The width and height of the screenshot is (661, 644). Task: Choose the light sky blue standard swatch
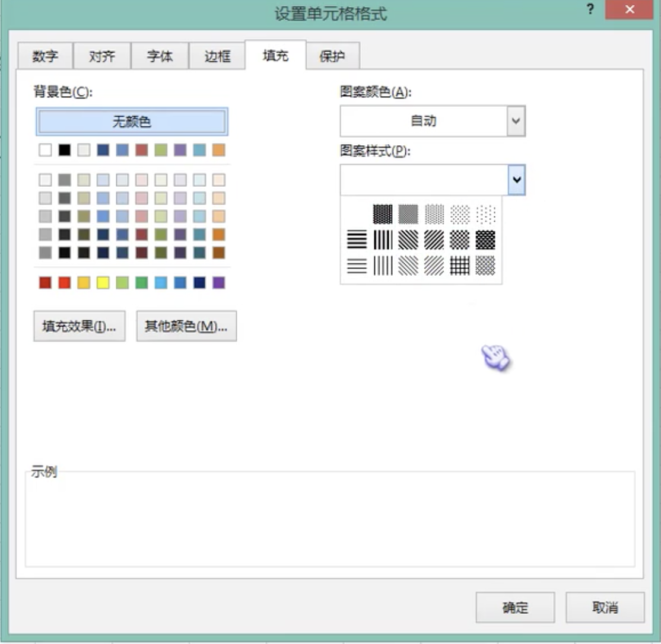161,283
